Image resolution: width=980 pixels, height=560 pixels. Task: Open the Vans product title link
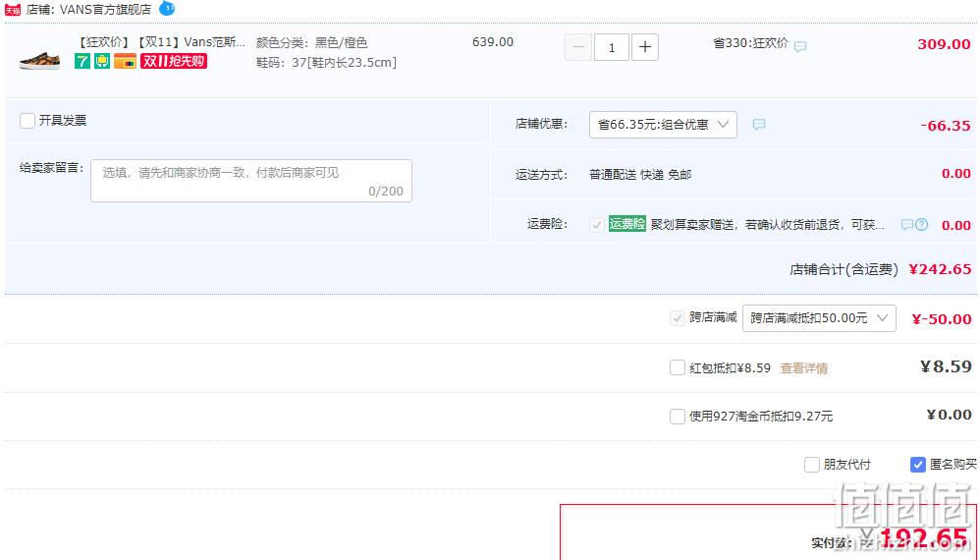pos(161,42)
